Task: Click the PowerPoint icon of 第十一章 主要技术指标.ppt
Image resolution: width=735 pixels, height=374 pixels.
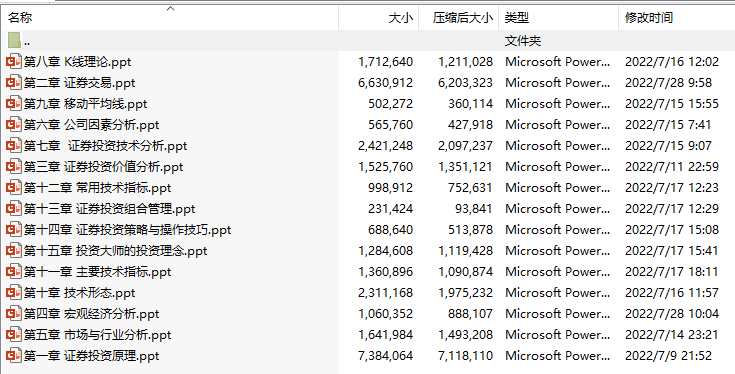Action: [x=14, y=271]
